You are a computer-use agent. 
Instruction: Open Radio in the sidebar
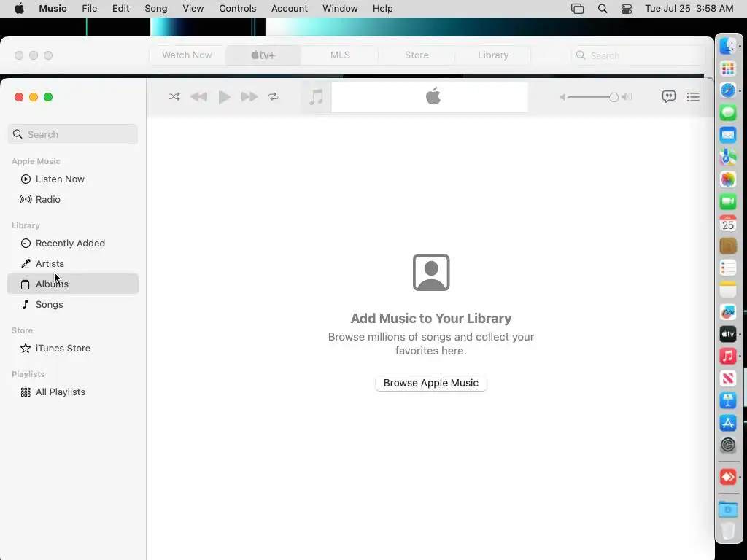click(73, 200)
